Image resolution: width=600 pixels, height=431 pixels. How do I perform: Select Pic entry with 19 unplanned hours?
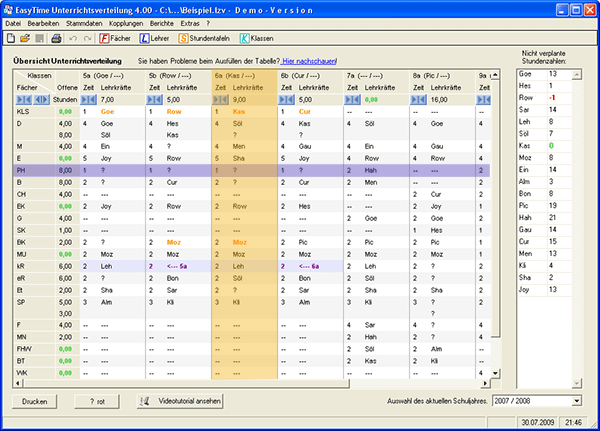543,206
